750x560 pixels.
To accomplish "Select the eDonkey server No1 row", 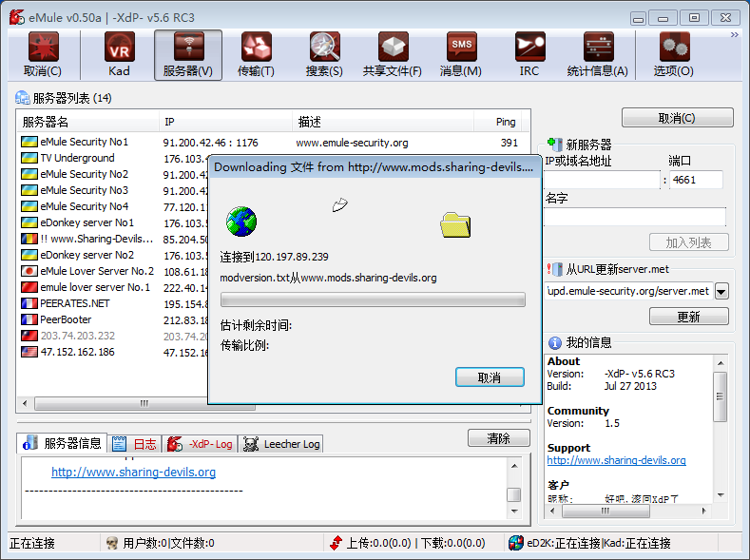I will coord(113,222).
